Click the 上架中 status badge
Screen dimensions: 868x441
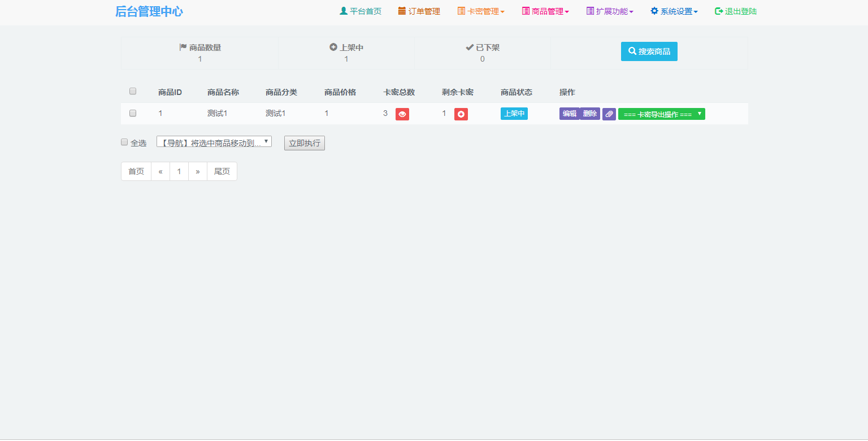514,113
